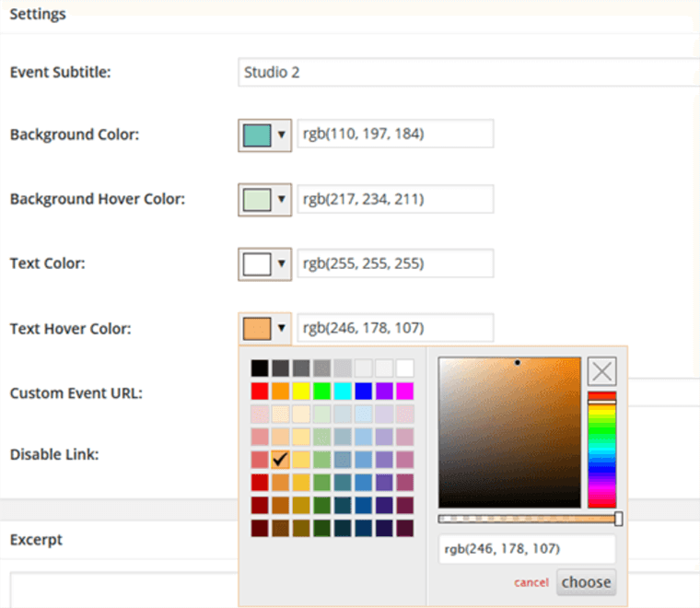Open the Background Color dropdown
The width and height of the screenshot is (700, 608).
pyautogui.click(x=265, y=134)
